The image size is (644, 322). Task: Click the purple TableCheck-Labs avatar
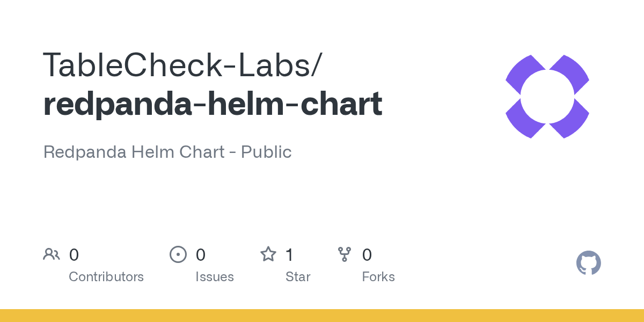pyautogui.click(x=547, y=97)
